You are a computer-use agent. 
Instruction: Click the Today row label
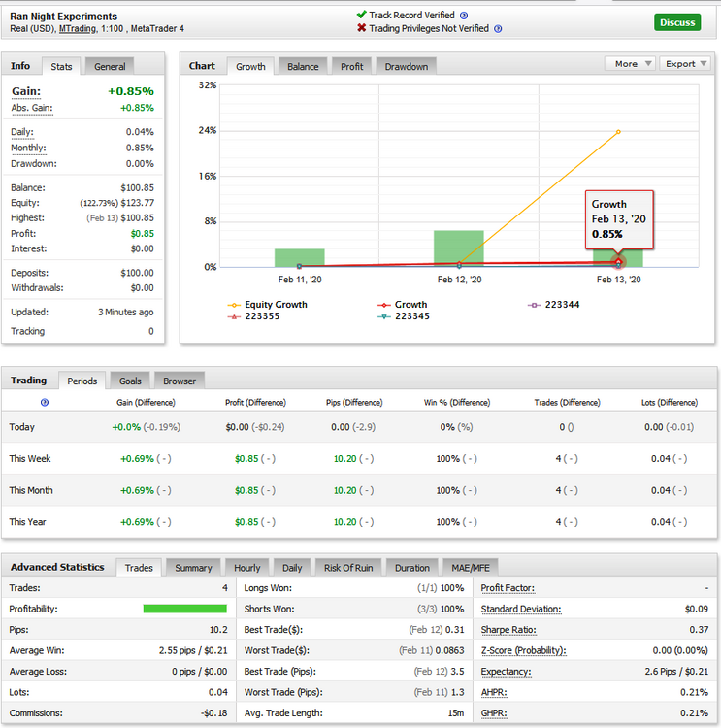[x=21, y=427]
